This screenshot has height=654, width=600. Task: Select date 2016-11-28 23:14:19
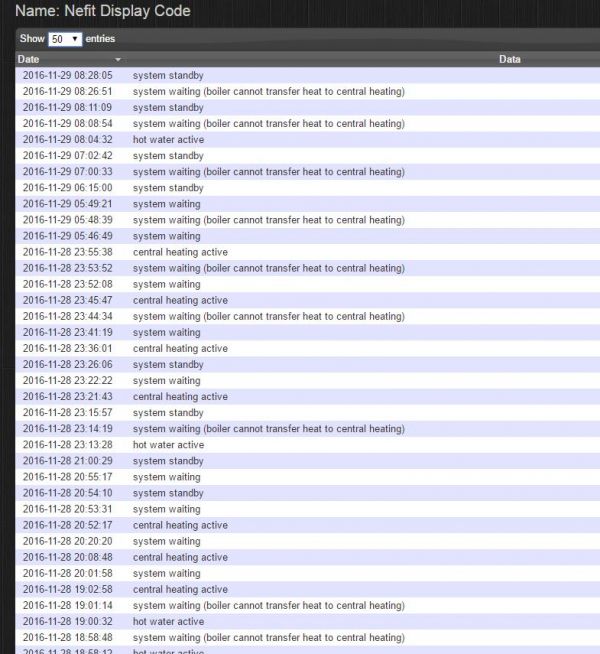[x=68, y=428]
